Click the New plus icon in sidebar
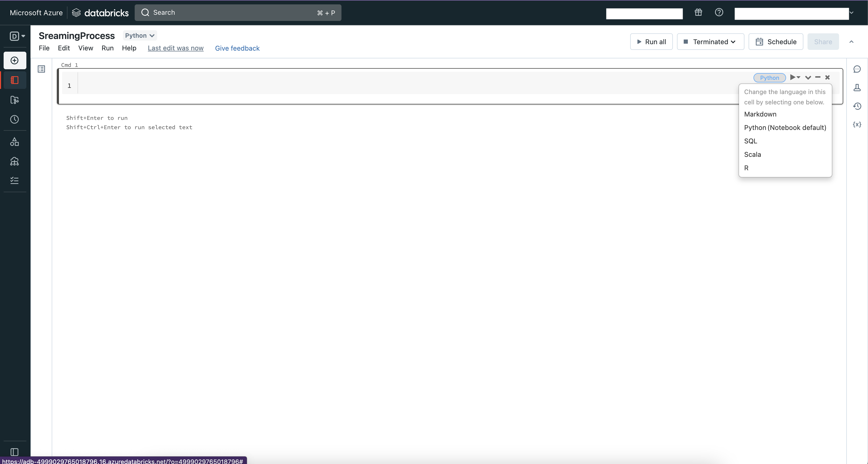The image size is (868, 464). tap(14, 61)
